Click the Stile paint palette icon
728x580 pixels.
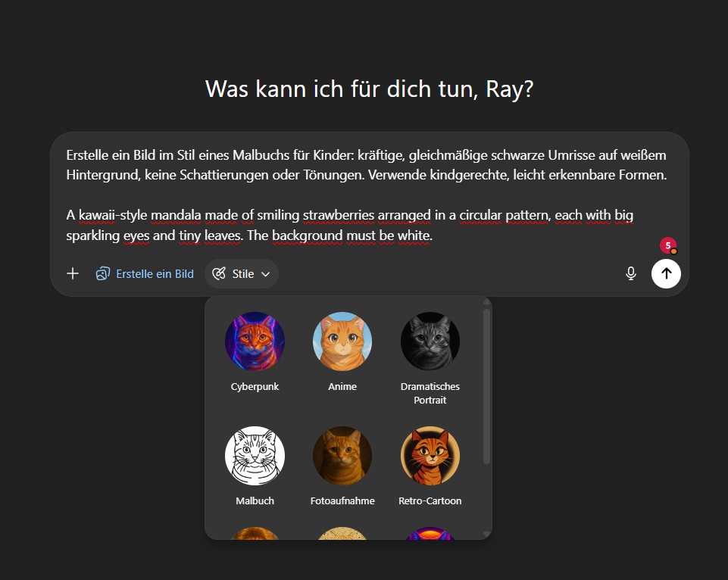coord(219,274)
